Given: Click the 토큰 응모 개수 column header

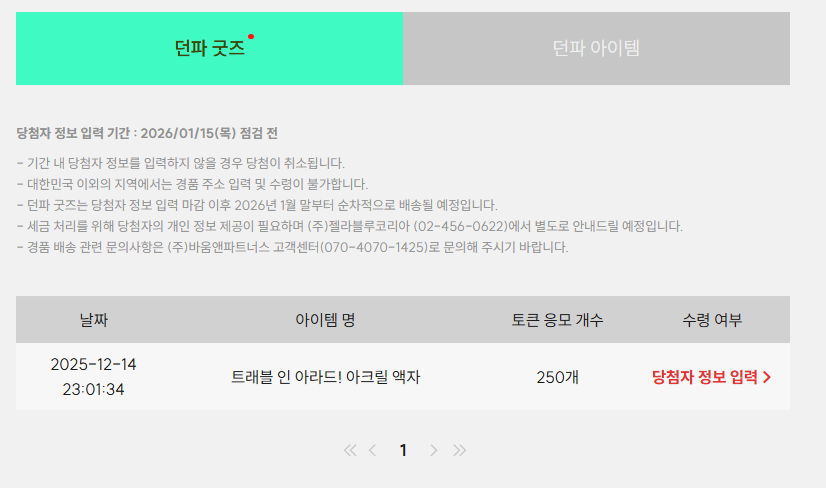Looking at the screenshot, I should tap(557, 320).
